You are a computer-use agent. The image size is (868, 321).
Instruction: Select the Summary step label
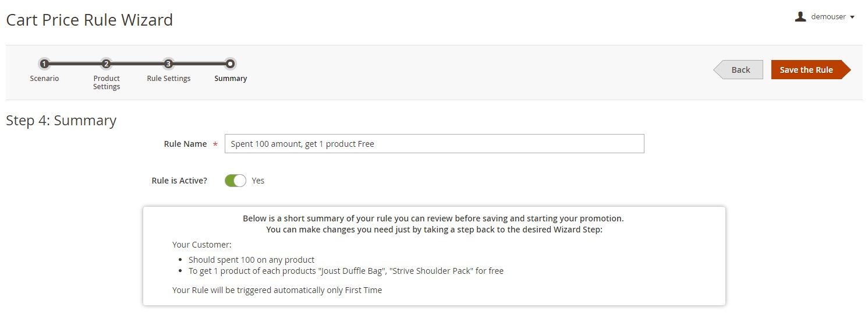[x=231, y=78]
